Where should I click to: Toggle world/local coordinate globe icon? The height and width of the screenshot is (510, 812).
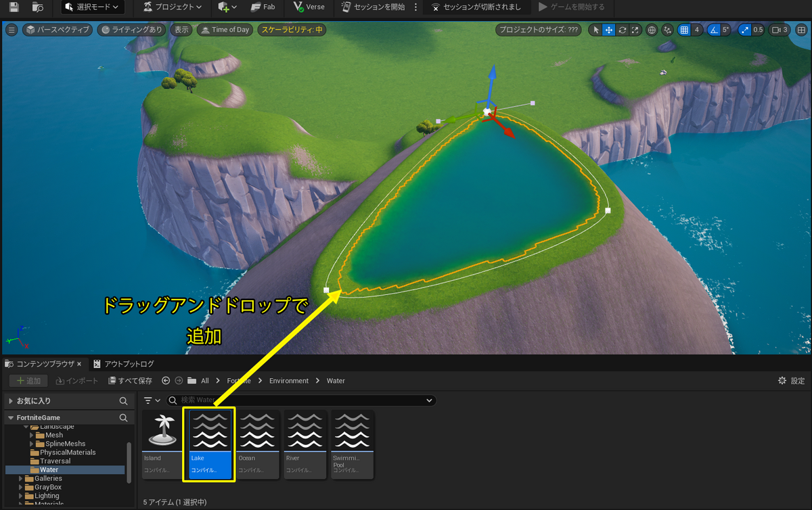652,30
